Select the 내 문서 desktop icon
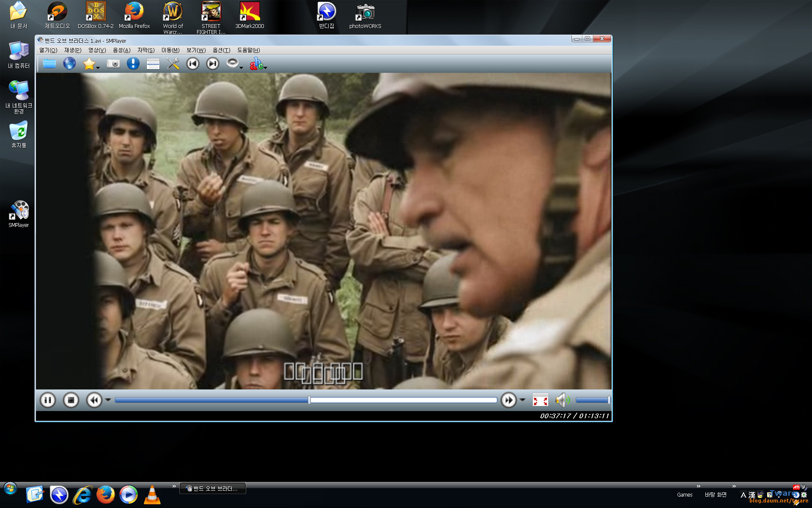 tap(19, 15)
